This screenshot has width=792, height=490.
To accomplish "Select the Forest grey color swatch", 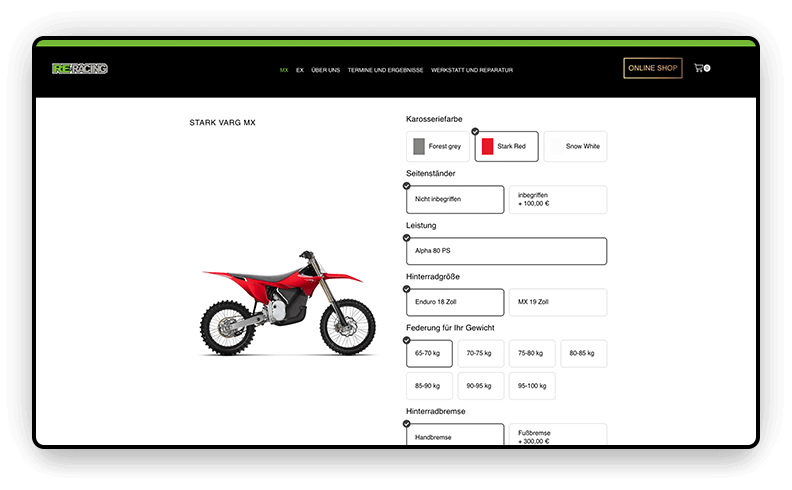I will pos(437,147).
